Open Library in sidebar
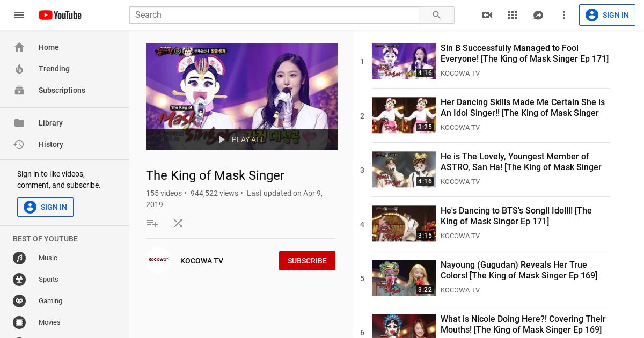This screenshot has width=644, height=338. point(64,123)
